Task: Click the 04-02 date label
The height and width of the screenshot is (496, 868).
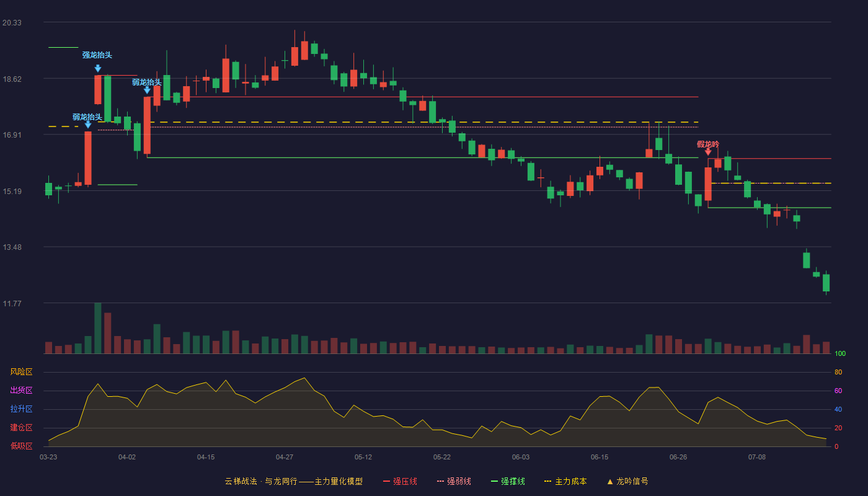Action: (x=127, y=457)
